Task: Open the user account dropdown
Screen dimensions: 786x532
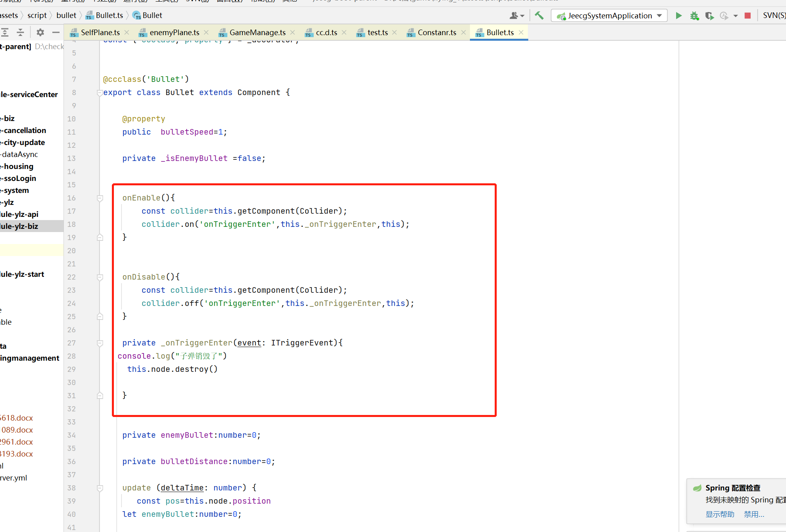Action: [517, 16]
